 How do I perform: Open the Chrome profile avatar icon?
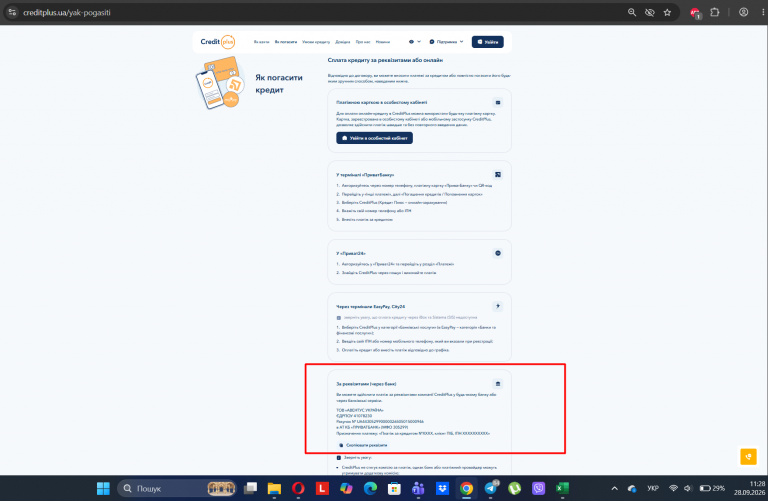(744, 12)
